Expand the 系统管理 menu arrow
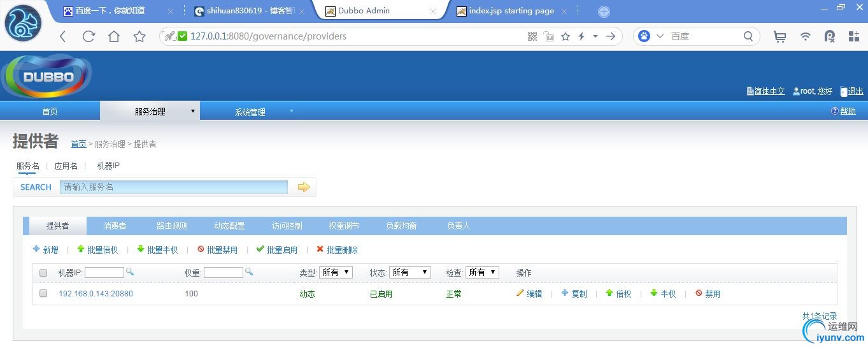The height and width of the screenshot is (348, 868). coord(292,111)
